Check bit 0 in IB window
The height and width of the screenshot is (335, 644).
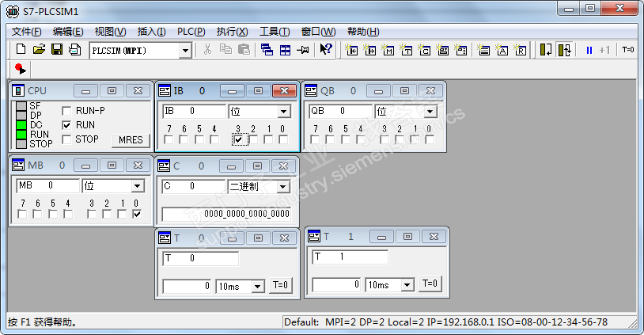click(x=283, y=139)
